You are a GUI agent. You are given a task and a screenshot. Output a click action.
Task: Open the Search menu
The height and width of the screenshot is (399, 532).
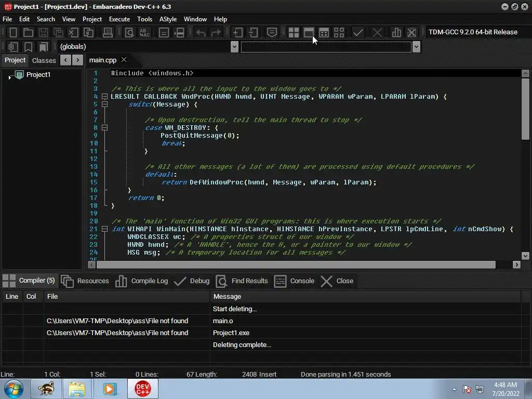click(46, 19)
